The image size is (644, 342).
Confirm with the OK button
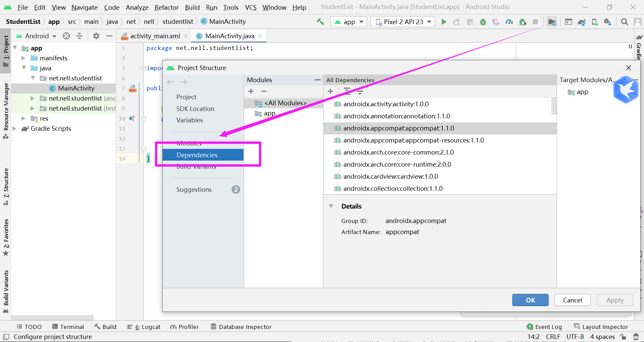530,300
